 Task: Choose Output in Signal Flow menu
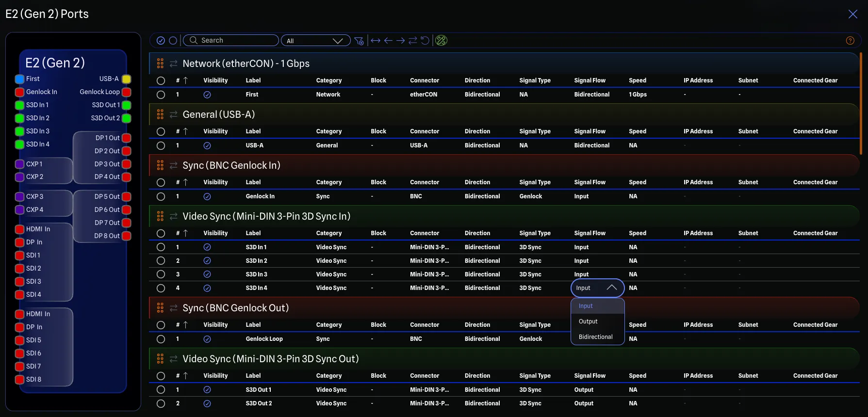coord(597,321)
